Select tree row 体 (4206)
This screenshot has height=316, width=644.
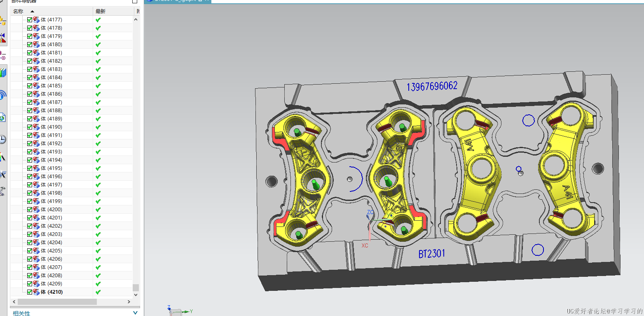click(x=72, y=259)
